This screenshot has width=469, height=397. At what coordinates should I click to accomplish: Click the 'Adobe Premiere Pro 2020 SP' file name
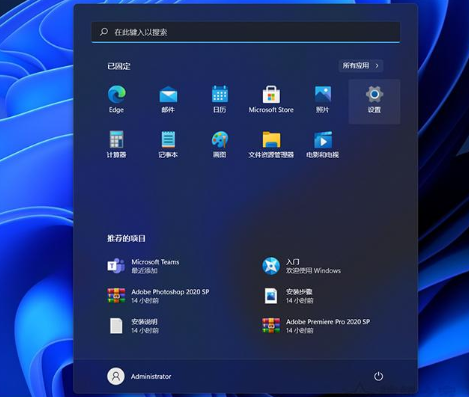[x=328, y=322]
